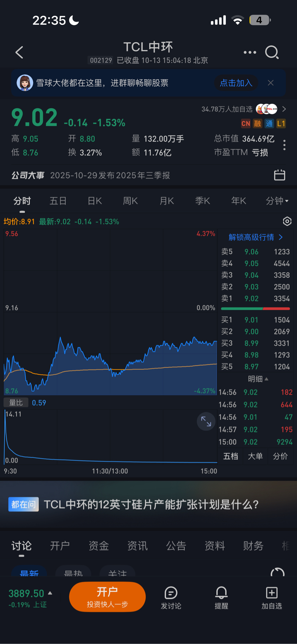Tap the battery indicator in status bar

click(260, 20)
